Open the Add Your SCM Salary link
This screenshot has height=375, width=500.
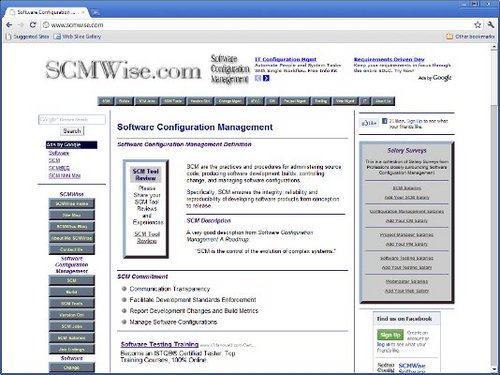[x=407, y=197]
